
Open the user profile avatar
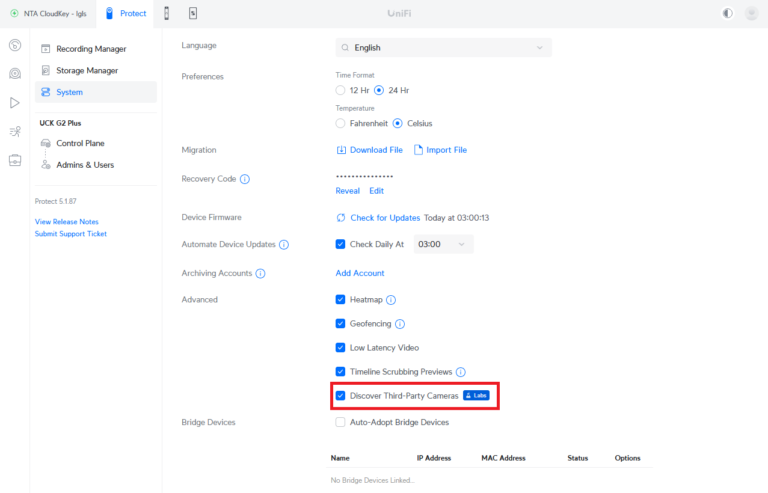(751, 13)
